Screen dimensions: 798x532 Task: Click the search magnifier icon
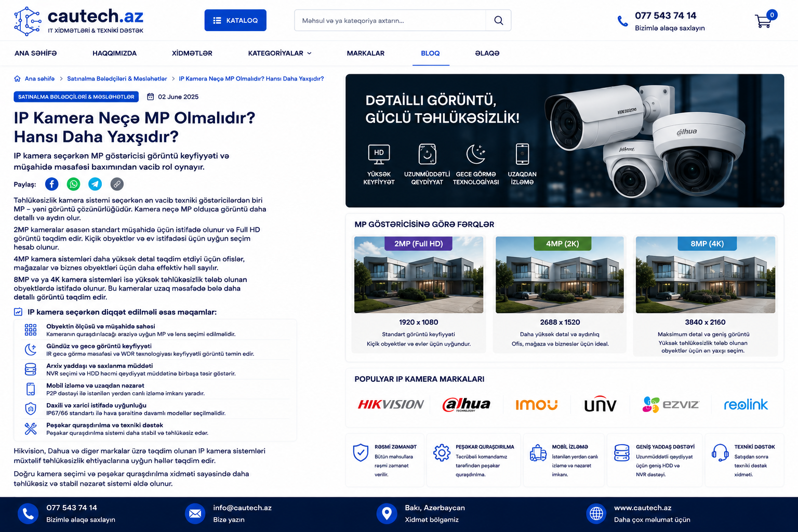coord(498,20)
